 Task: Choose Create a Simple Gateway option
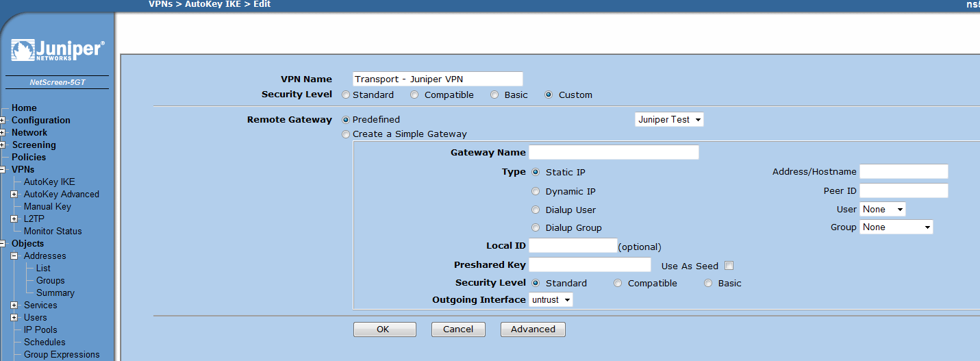346,134
